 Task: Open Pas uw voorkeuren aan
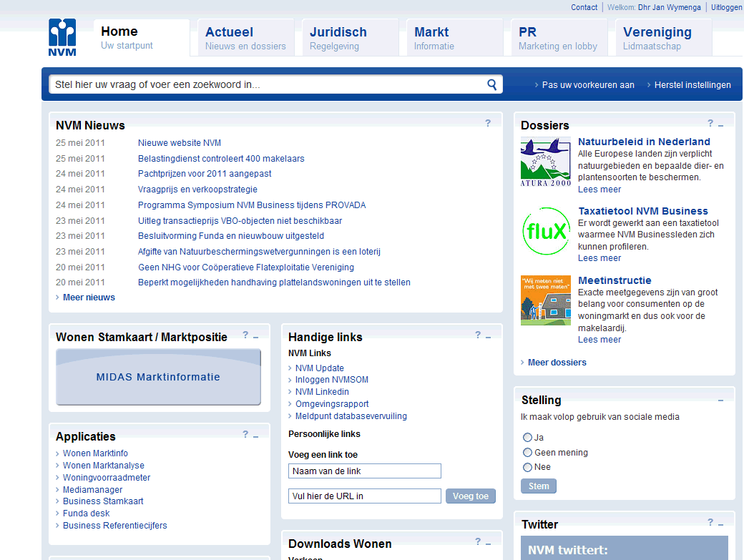(x=588, y=85)
